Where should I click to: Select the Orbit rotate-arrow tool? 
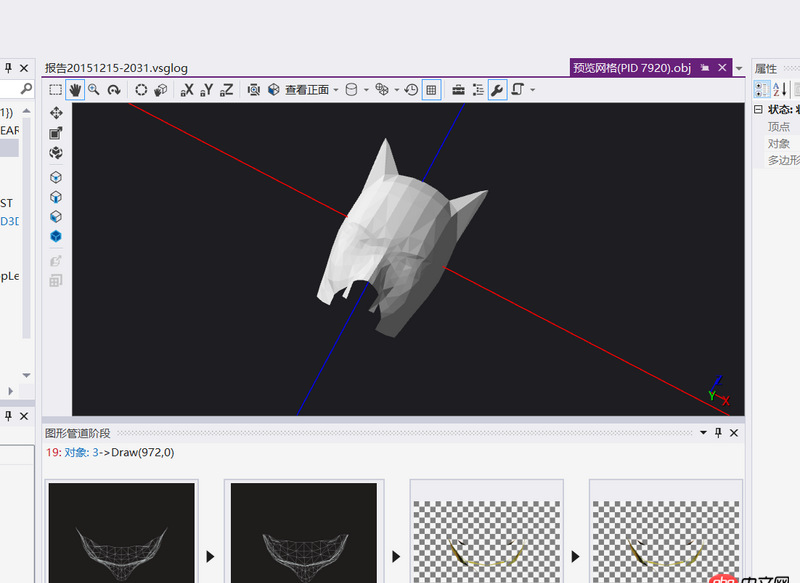114,90
